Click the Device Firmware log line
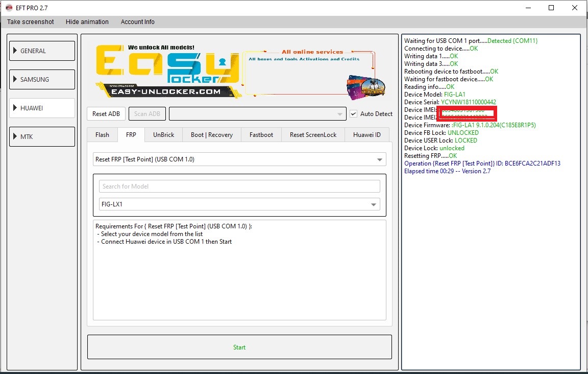Viewport: 588px width, 374px height. 470,125
